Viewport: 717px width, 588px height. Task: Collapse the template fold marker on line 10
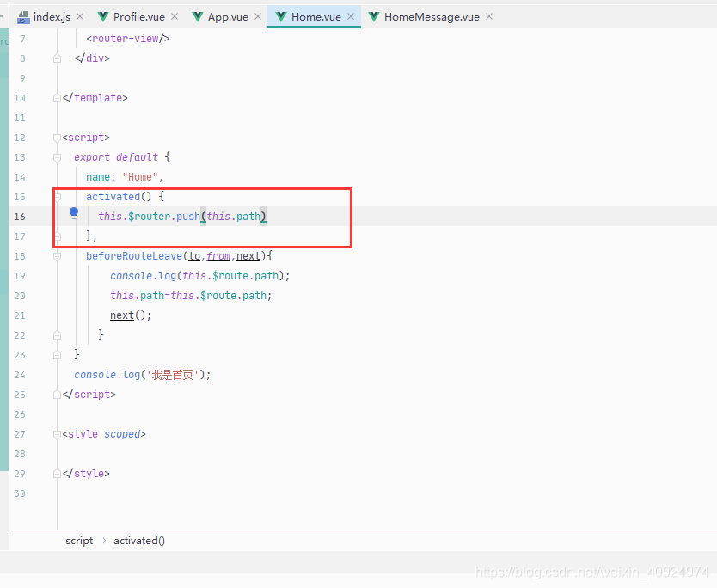coord(57,98)
